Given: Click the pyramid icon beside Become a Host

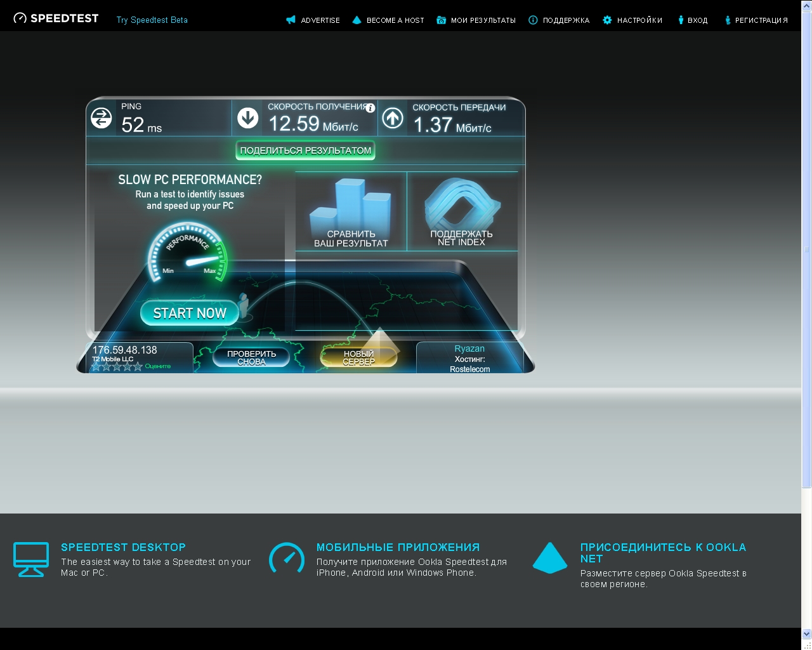Looking at the screenshot, I should 357,20.
